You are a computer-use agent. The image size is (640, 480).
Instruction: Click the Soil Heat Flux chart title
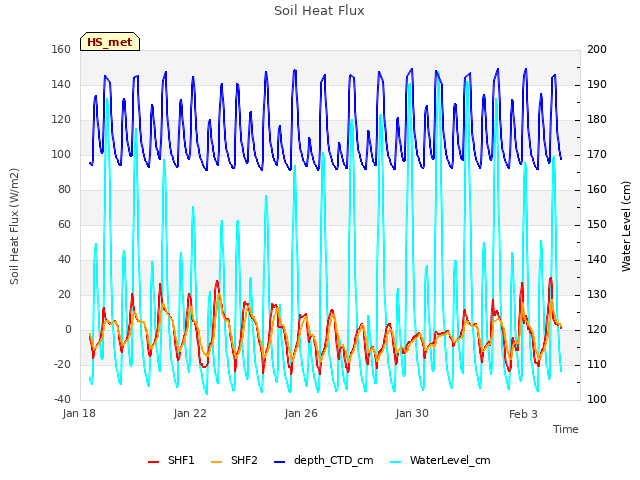(x=319, y=11)
